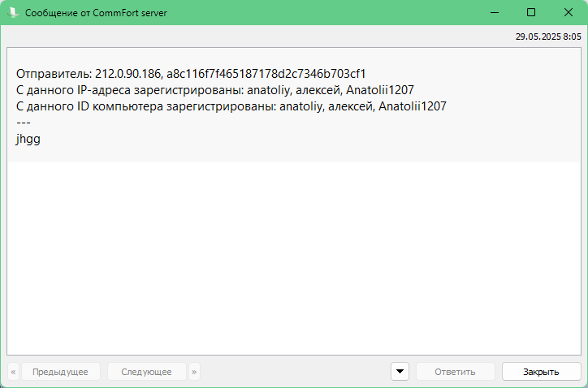Click the CommFort icon in the title bar
The height and width of the screenshot is (388, 588).
click(12, 12)
